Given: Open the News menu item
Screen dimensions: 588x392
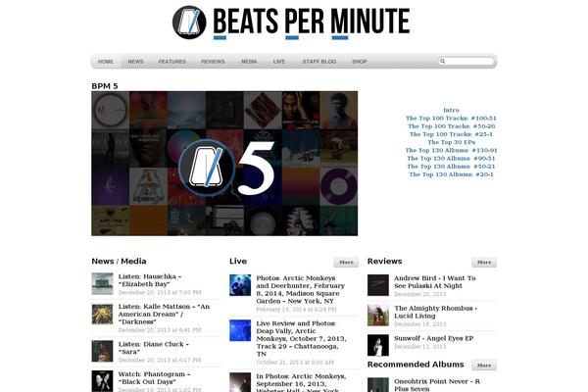Looking at the screenshot, I should click(x=136, y=62).
